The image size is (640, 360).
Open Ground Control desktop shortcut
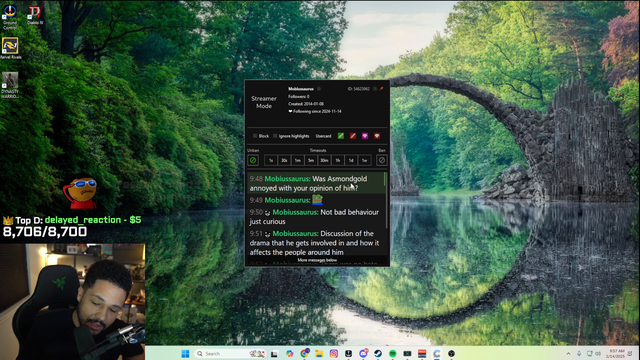(x=10, y=16)
